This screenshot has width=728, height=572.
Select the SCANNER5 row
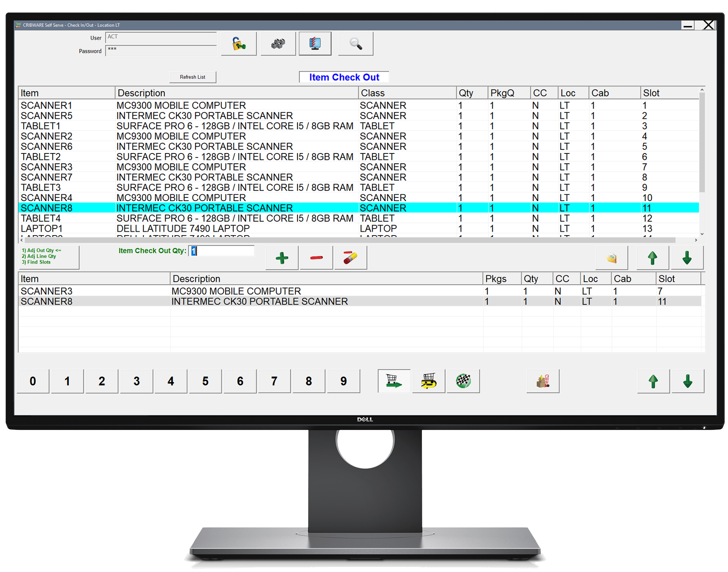[x=358, y=116]
